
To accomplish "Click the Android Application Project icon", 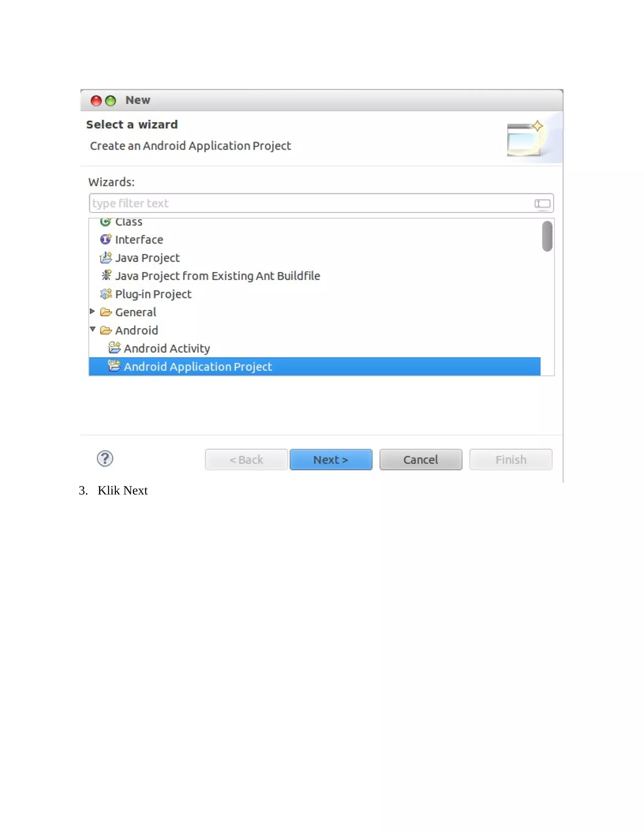I will (114, 366).
